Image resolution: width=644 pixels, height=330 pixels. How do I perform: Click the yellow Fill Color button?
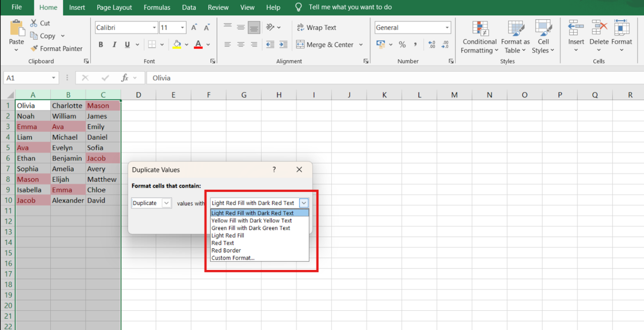click(x=177, y=44)
